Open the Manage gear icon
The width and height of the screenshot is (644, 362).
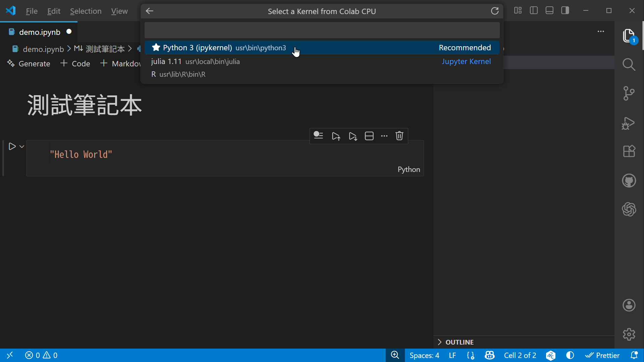tap(629, 334)
